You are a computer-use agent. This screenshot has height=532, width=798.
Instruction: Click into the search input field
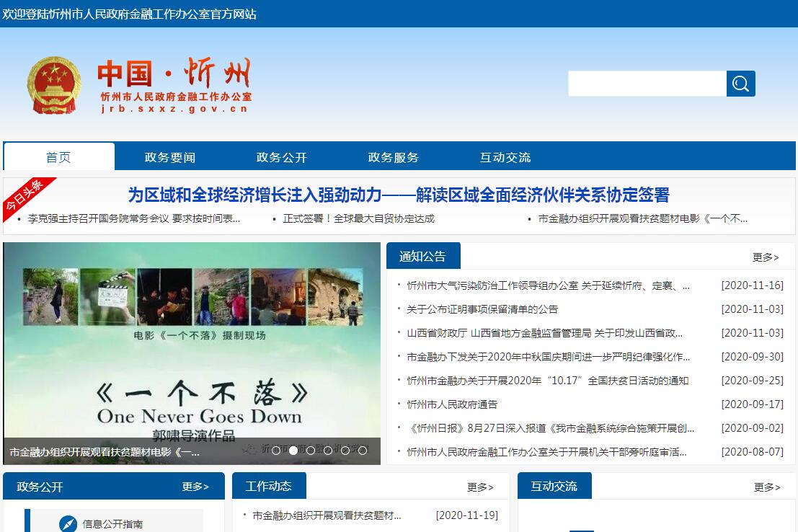(647, 84)
